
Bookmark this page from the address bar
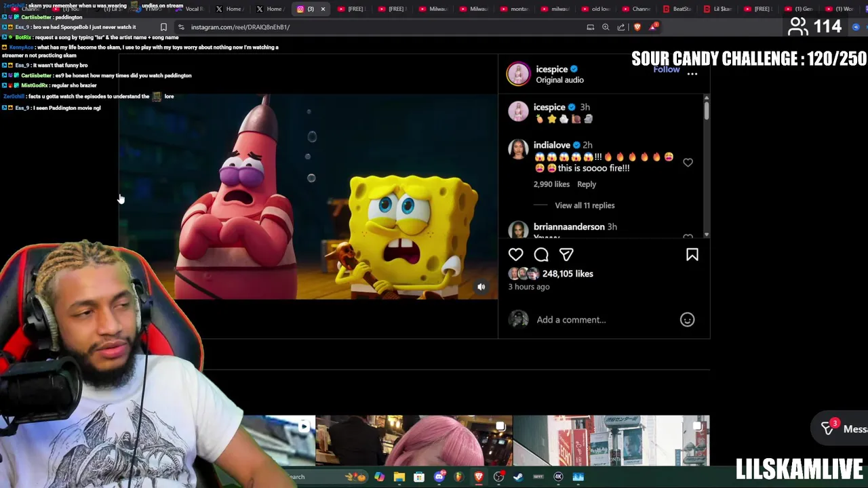pyautogui.click(x=163, y=27)
